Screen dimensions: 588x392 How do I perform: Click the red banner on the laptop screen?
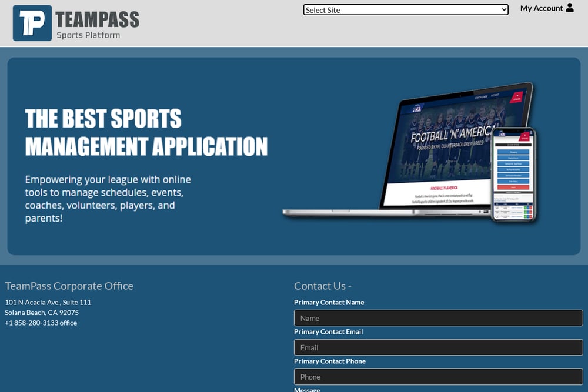516,98
